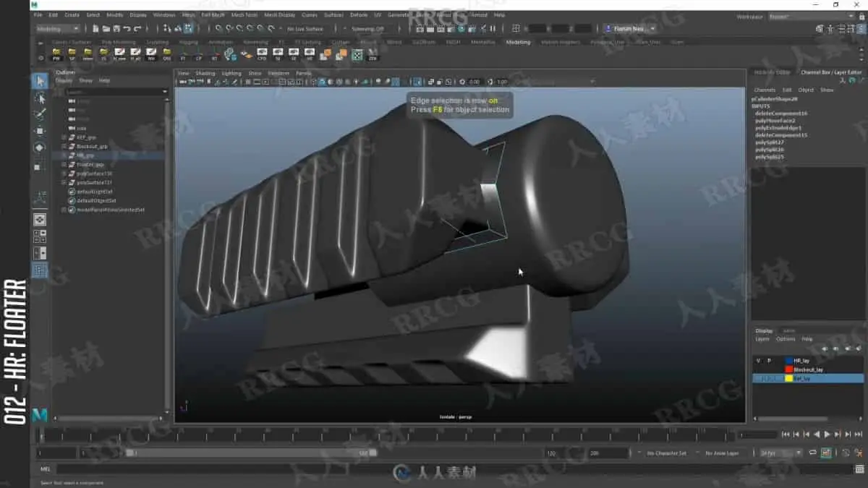
Task: Click the red color swatch of Blockout_lay
Action: pos(789,369)
